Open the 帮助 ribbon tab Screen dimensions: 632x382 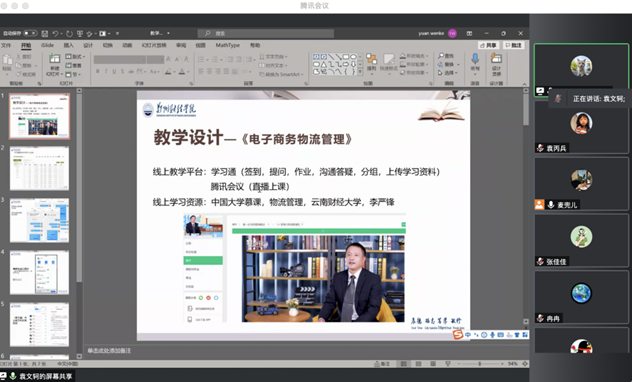[x=255, y=45]
